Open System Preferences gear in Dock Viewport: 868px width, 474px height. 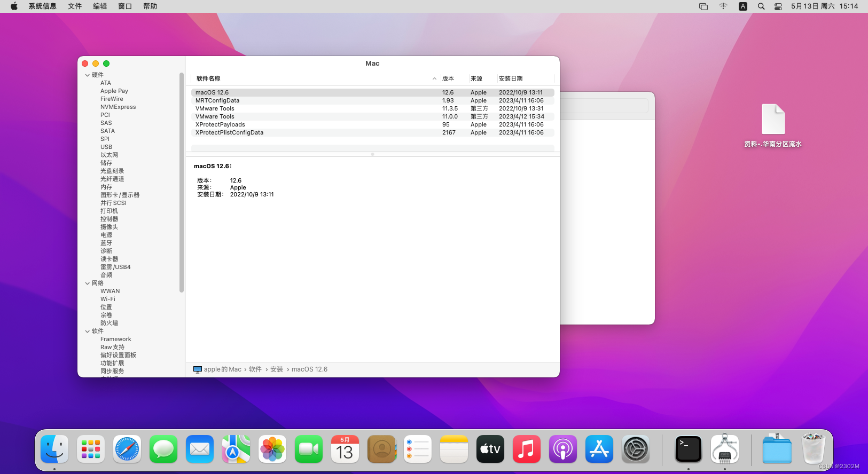(x=636, y=449)
